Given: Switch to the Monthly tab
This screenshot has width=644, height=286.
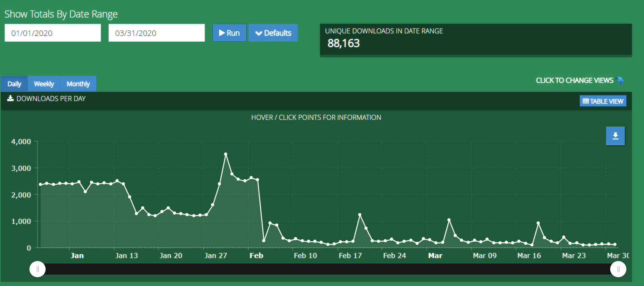Looking at the screenshot, I should [78, 84].
